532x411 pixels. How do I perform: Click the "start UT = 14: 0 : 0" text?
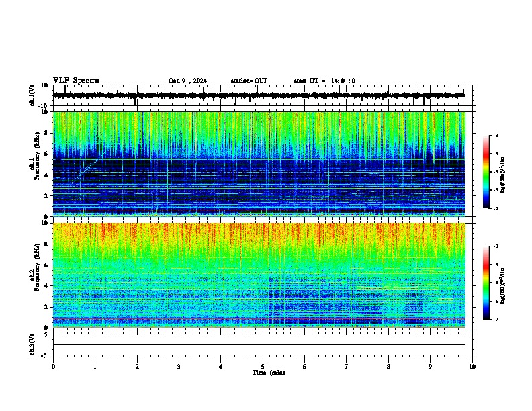[324, 81]
